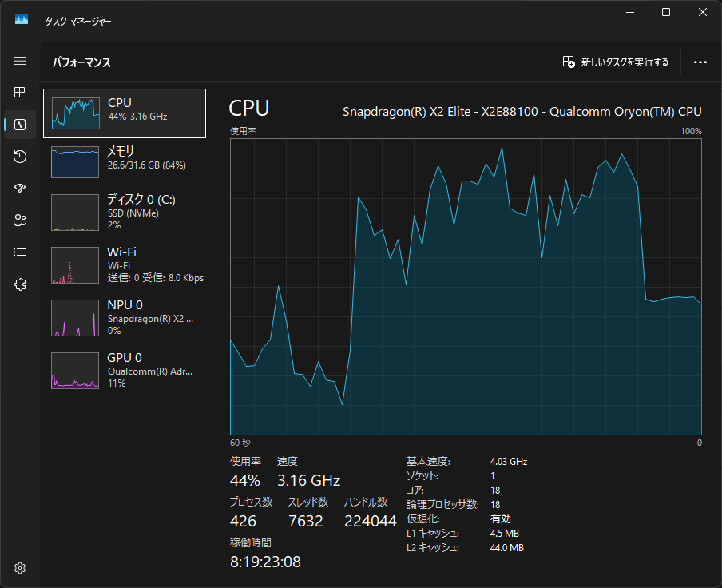The image size is (722, 588).
Task: Open the Startup apps page icon
Action: 21,189
